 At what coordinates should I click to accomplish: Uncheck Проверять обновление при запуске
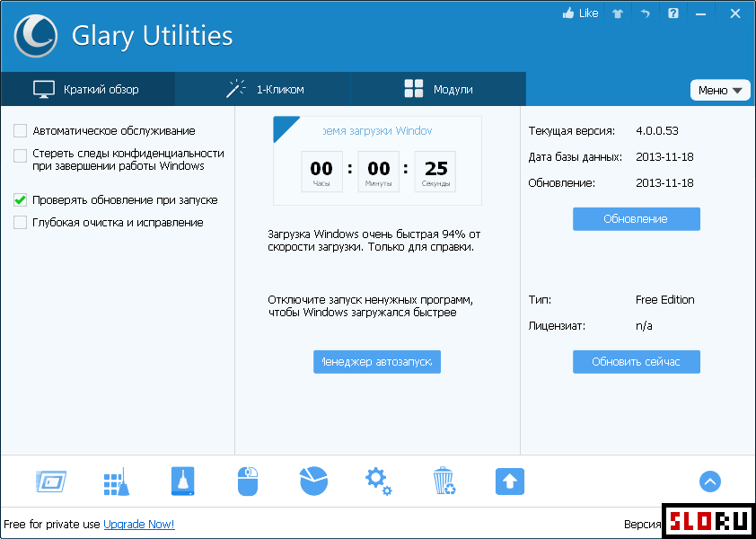tap(20, 199)
